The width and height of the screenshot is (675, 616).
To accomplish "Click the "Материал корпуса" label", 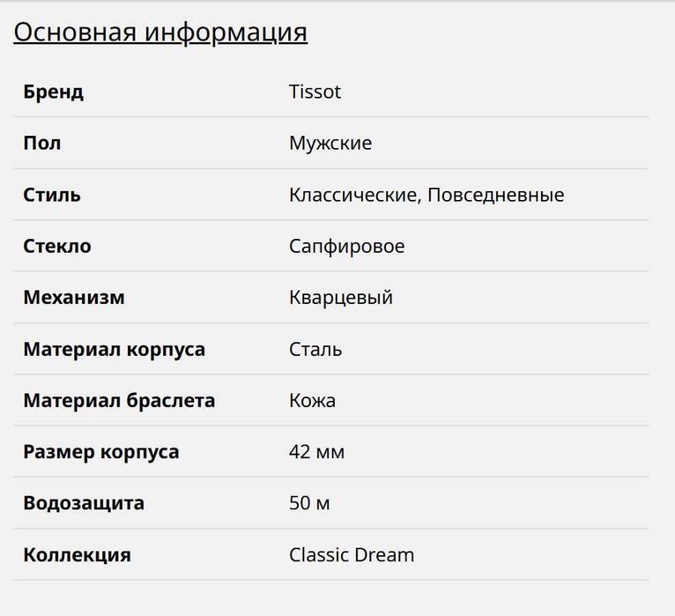I will [115, 349].
